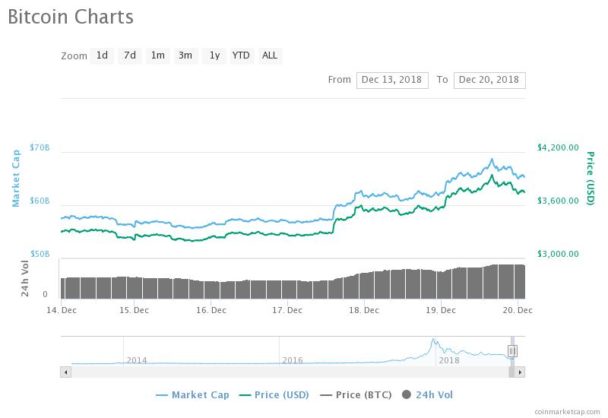Click the 2014 marker in navigator
The height and width of the screenshot is (418, 608).
pos(136,360)
